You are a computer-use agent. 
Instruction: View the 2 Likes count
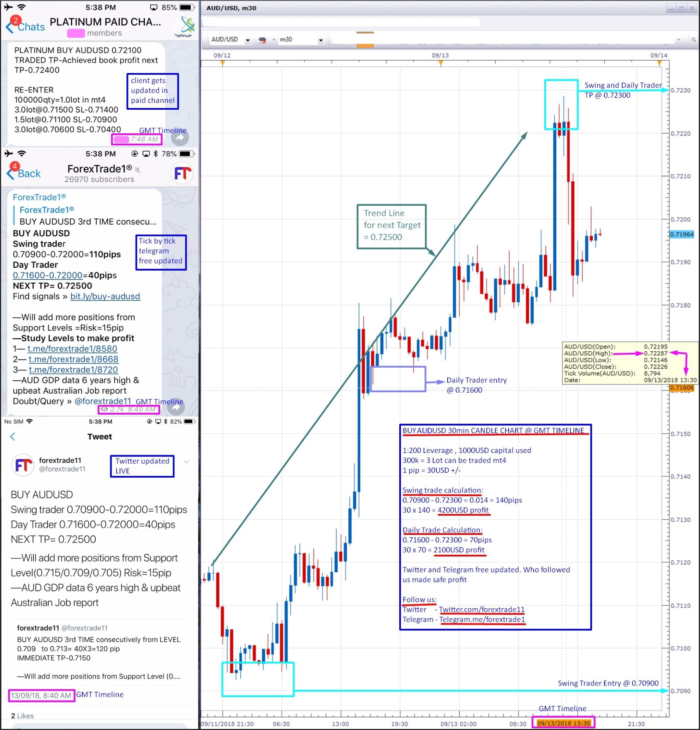click(x=22, y=716)
